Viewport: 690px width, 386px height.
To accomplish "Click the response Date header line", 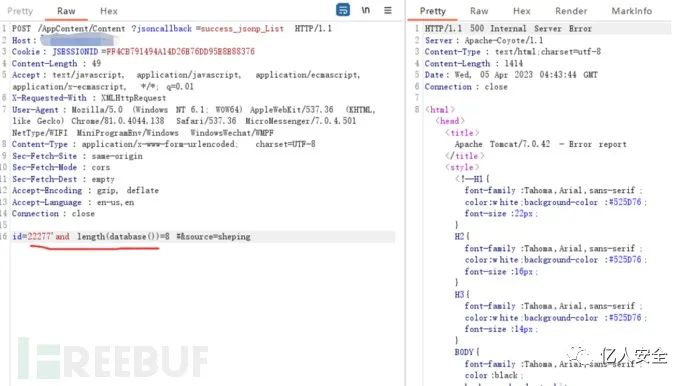I will click(x=511, y=75).
